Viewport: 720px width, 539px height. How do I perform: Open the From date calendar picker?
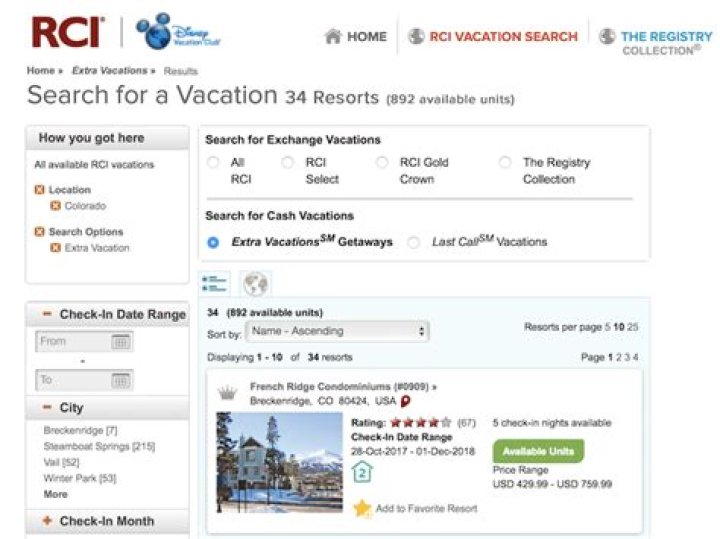point(120,342)
